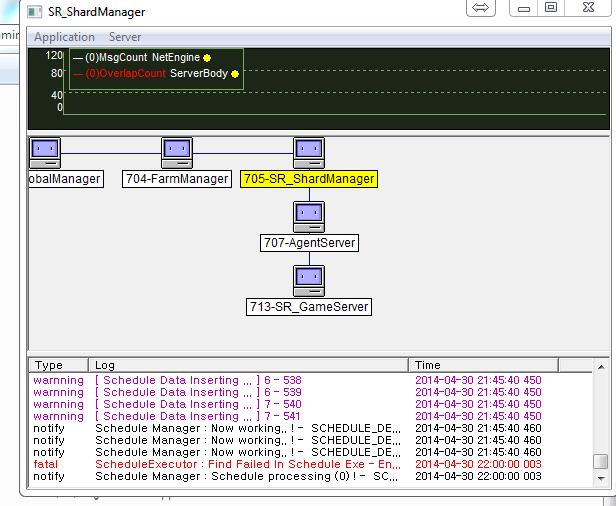Select warning log row ending 6 - 538
The height and width of the screenshot is (506, 616).
[310, 380]
